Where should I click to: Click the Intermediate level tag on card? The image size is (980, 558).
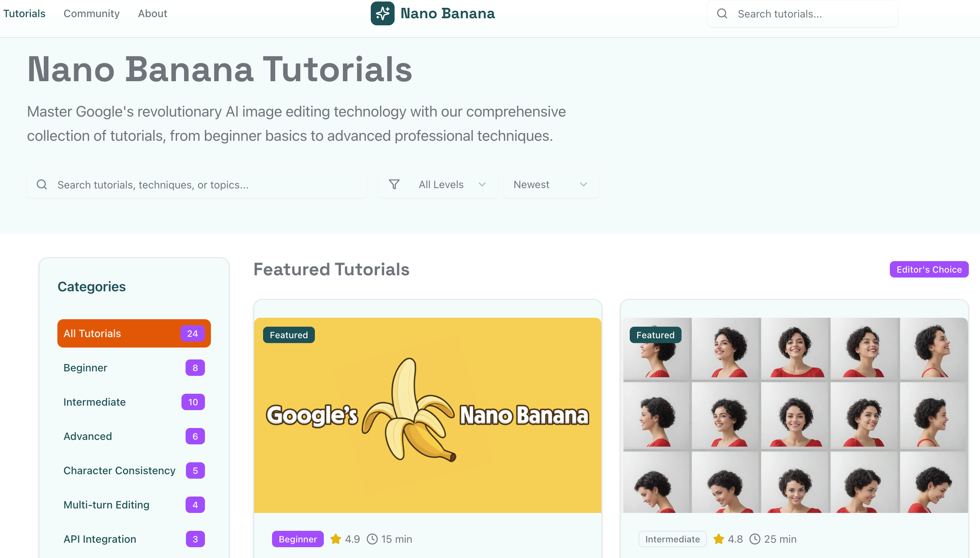tap(672, 539)
